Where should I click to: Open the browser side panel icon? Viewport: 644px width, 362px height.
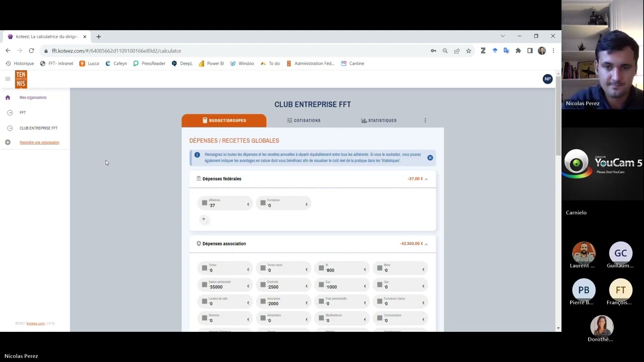click(x=530, y=51)
